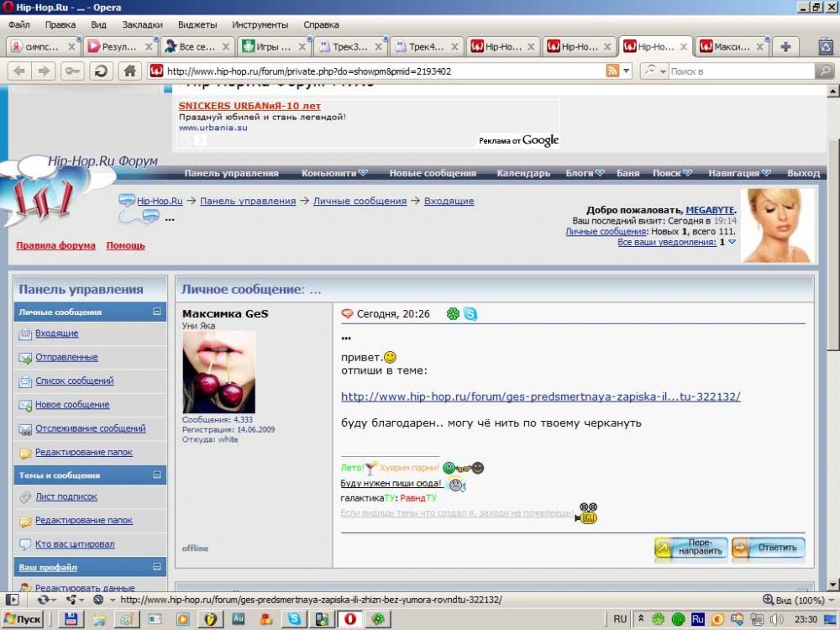This screenshot has width=840, height=630.
Task: Collapse the 'Темы и сообщения' sidebar section
Action: coord(157,475)
